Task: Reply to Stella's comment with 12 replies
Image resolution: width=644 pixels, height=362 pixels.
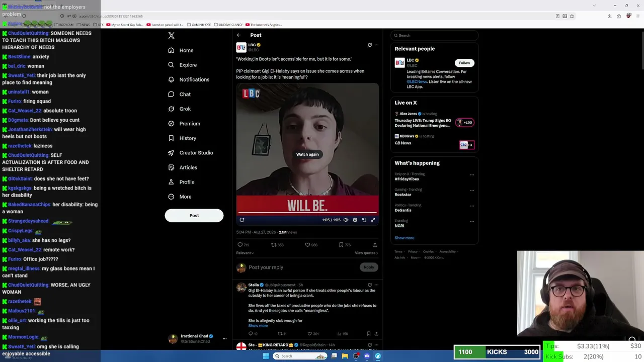Action: (x=253, y=334)
